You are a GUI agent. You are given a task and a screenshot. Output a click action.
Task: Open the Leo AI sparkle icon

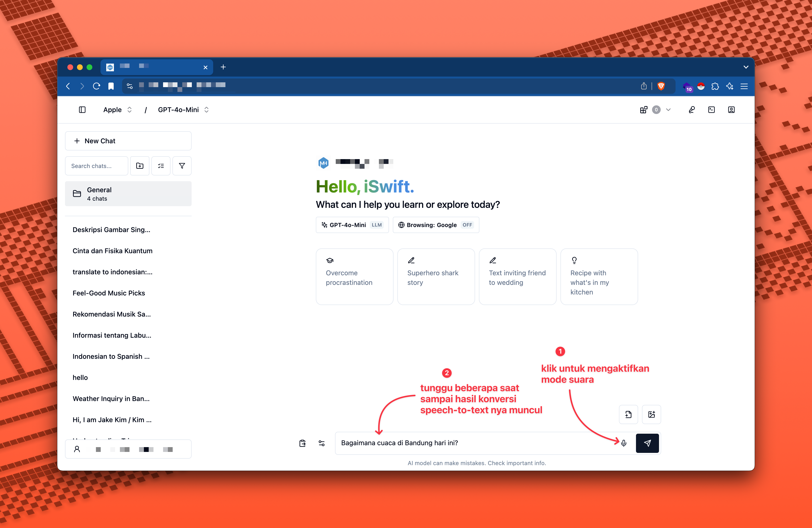click(730, 86)
